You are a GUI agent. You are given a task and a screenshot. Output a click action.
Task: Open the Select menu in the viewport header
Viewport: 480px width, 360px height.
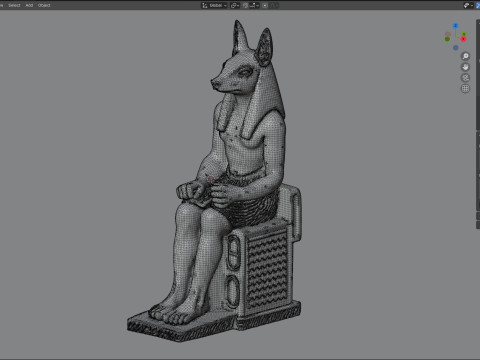point(14,5)
